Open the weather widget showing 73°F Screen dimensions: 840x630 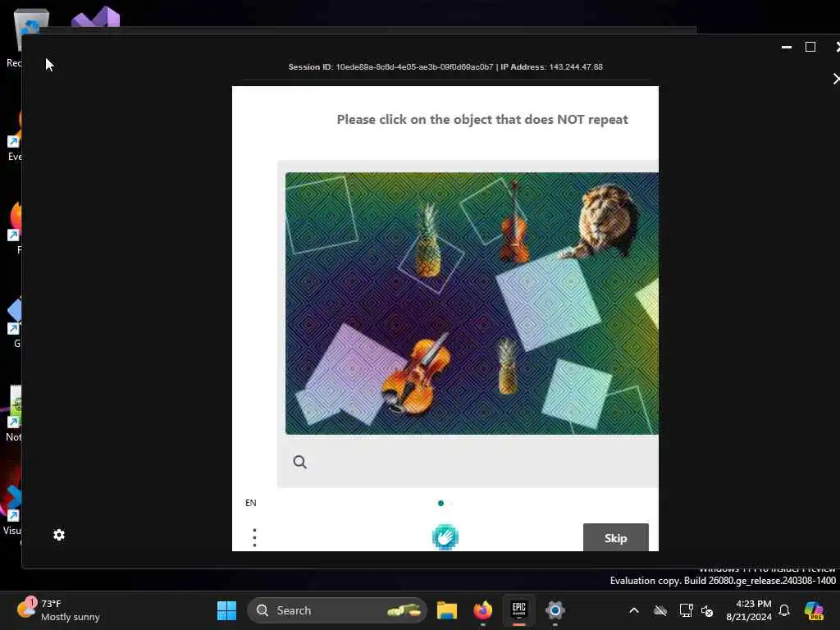pyautogui.click(x=58, y=609)
